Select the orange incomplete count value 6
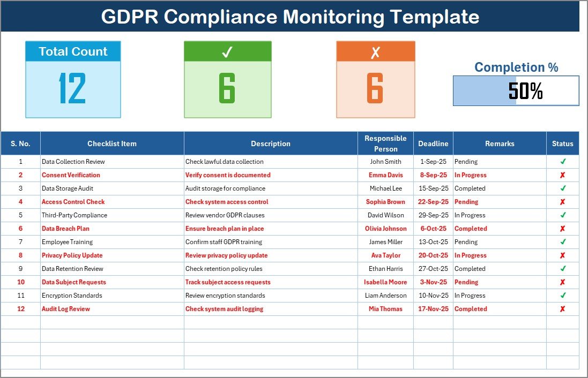 375,88
